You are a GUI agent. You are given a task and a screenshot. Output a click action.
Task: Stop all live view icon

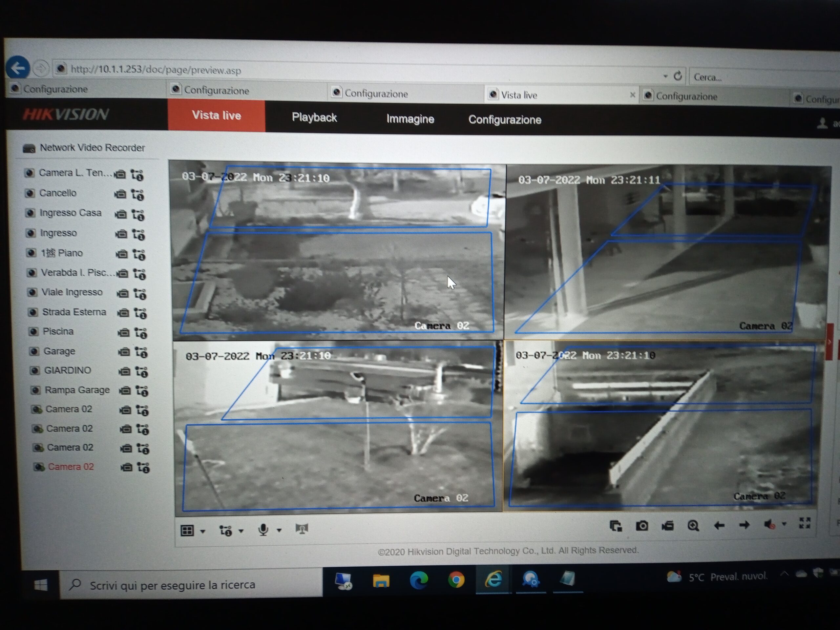pyautogui.click(x=616, y=526)
